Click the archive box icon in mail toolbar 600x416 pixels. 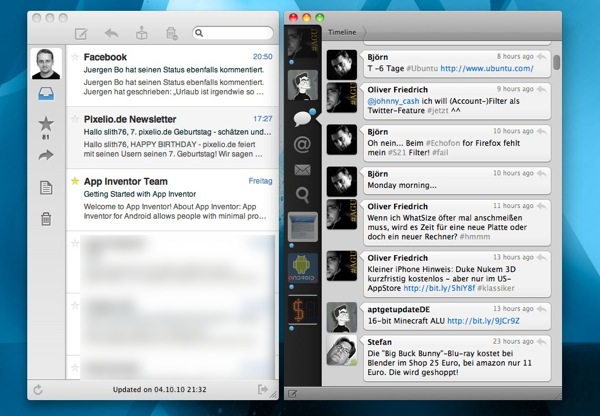tap(142, 33)
